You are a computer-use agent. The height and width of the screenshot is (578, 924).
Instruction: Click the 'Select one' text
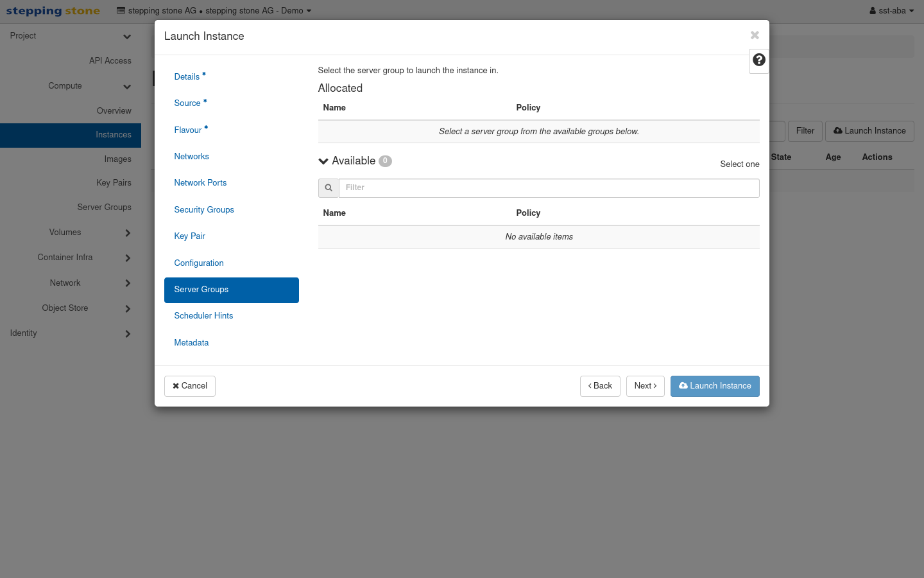point(740,164)
